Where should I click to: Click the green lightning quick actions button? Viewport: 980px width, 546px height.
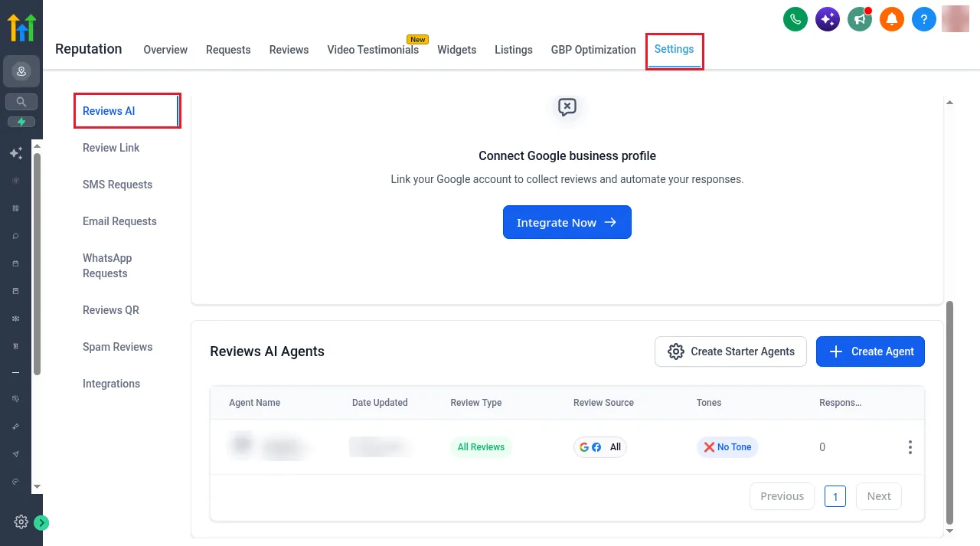[21, 122]
